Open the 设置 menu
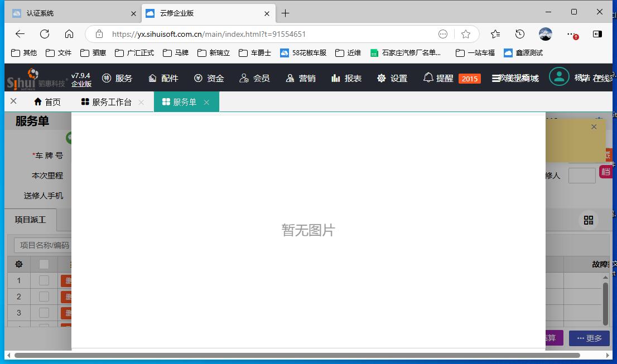The image size is (617, 364). click(392, 78)
